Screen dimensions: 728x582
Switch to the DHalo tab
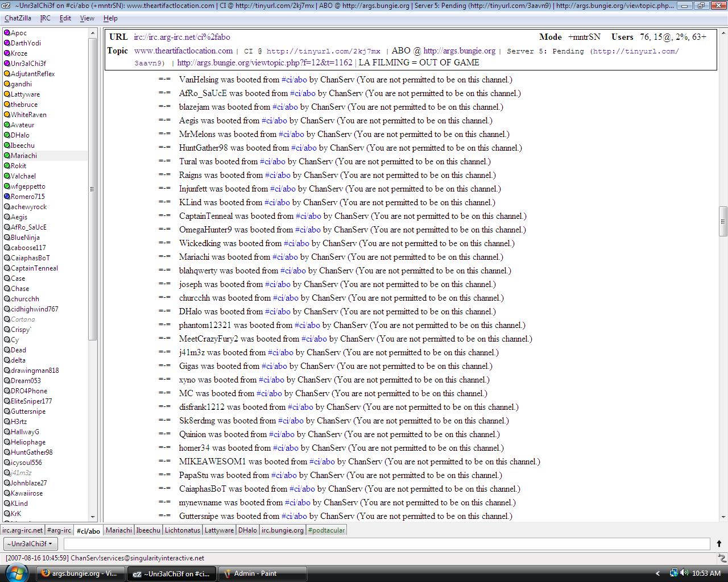(x=247, y=530)
